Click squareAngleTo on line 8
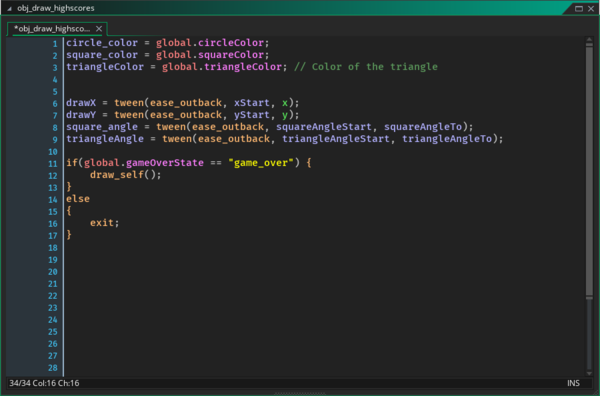Viewport: 600px width, 396px height. (422, 127)
